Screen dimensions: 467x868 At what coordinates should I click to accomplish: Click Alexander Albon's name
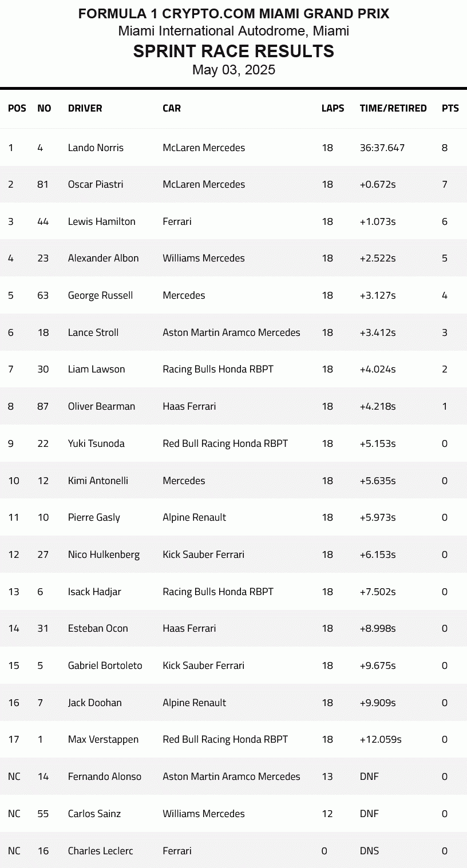click(x=103, y=258)
